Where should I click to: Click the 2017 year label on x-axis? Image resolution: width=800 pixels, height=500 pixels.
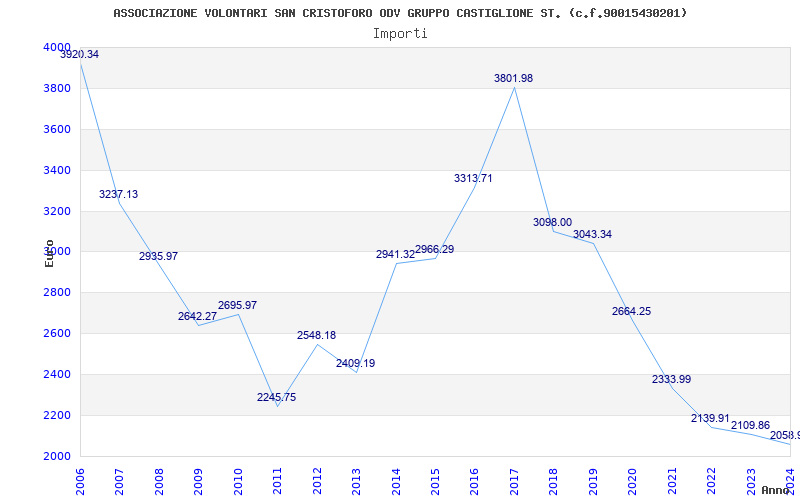[x=514, y=481]
